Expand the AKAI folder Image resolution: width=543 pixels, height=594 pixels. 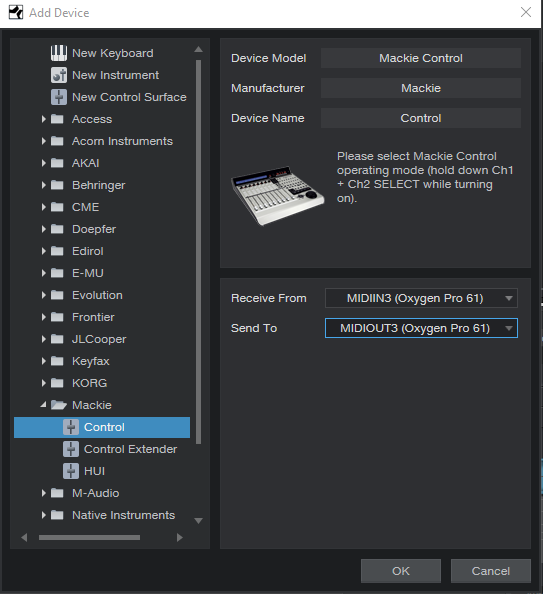click(44, 163)
